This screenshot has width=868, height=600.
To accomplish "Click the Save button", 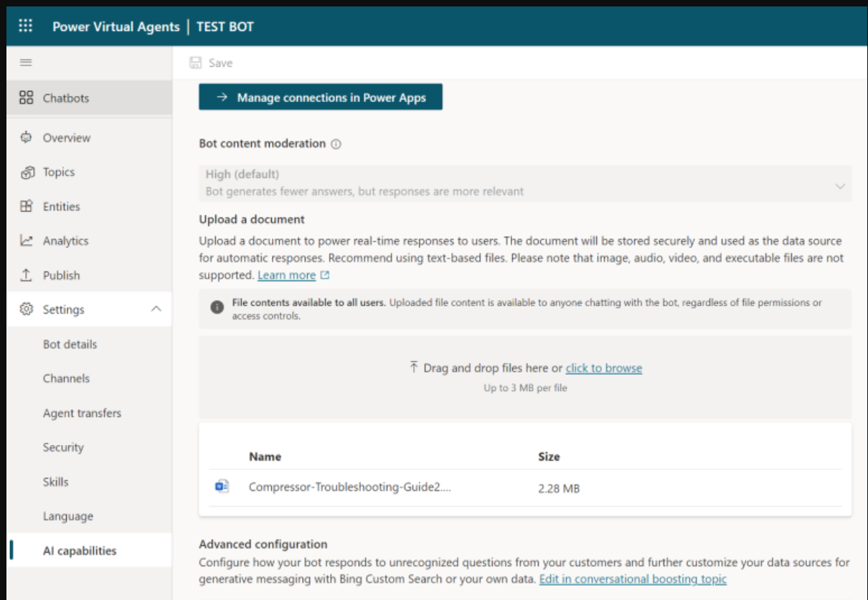I will (211, 63).
